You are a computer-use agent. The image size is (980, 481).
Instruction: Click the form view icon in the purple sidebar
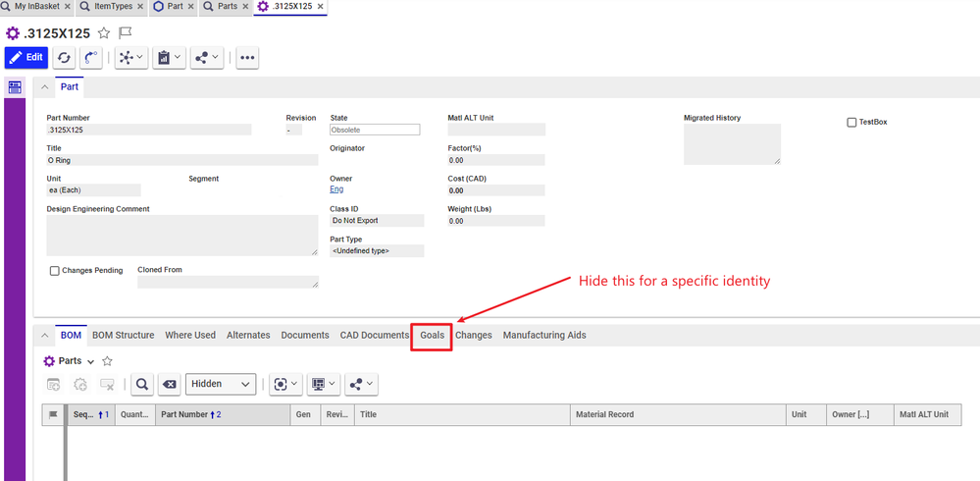15,88
